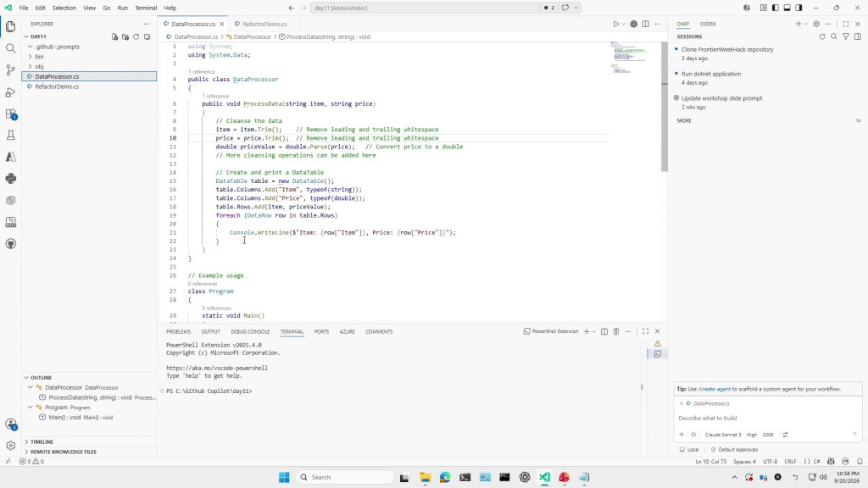Show MORE chat sessions

point(684,120)
